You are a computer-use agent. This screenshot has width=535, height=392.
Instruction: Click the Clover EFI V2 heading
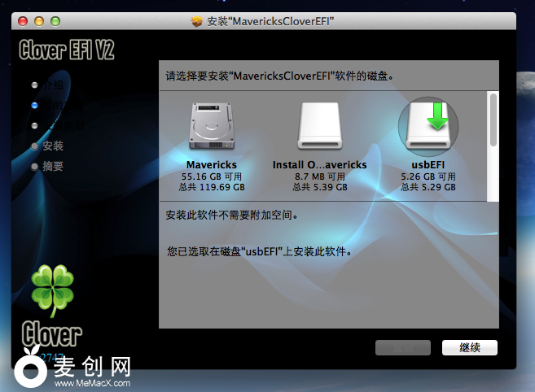67,50
